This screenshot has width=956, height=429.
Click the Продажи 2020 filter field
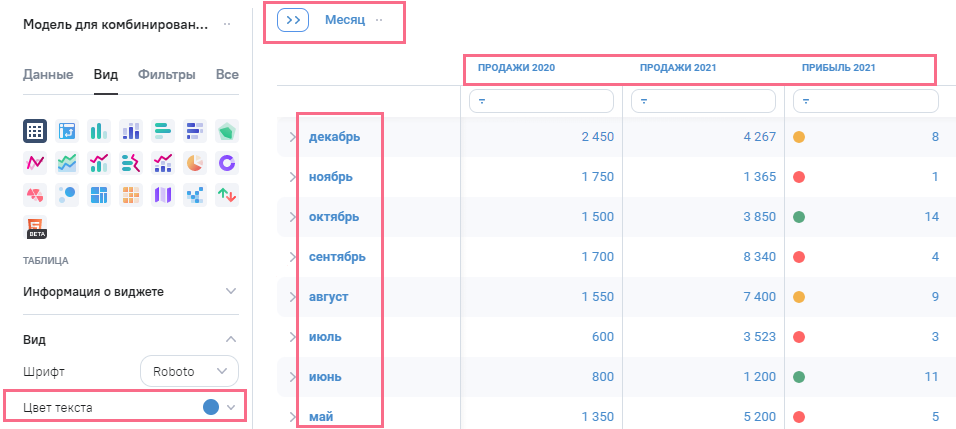tap(541, 101)
